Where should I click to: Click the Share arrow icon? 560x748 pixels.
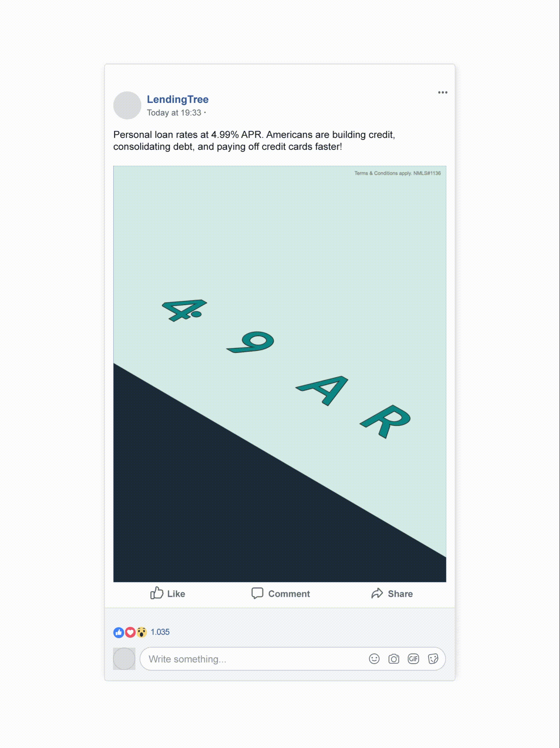(x=377, y=593)
